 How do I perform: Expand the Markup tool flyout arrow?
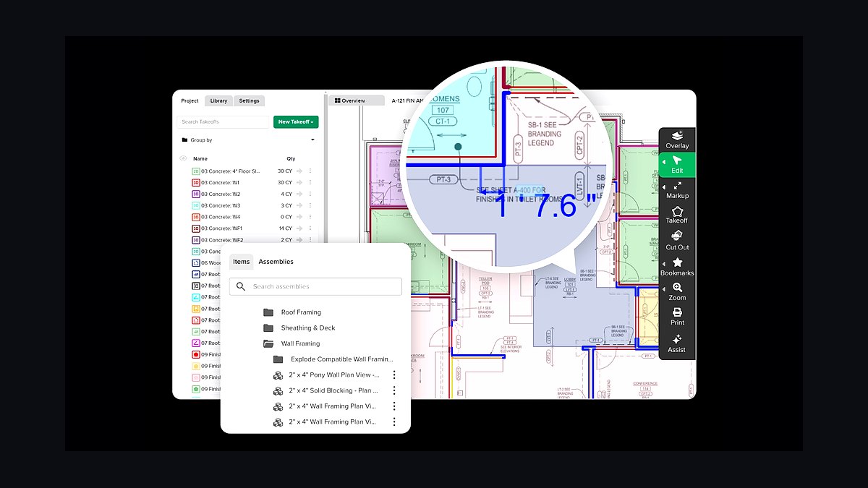click(x=664, y=186)
